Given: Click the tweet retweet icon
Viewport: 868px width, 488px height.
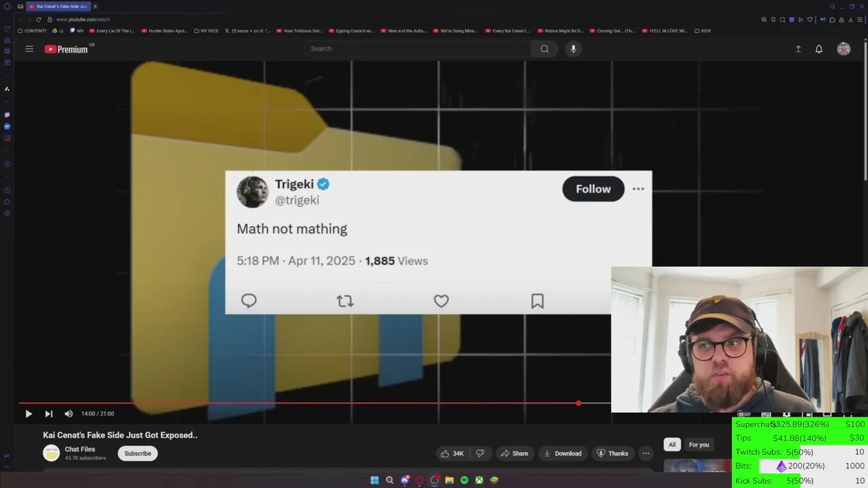Looking at the screenshot, I should [x=345, y=301].
